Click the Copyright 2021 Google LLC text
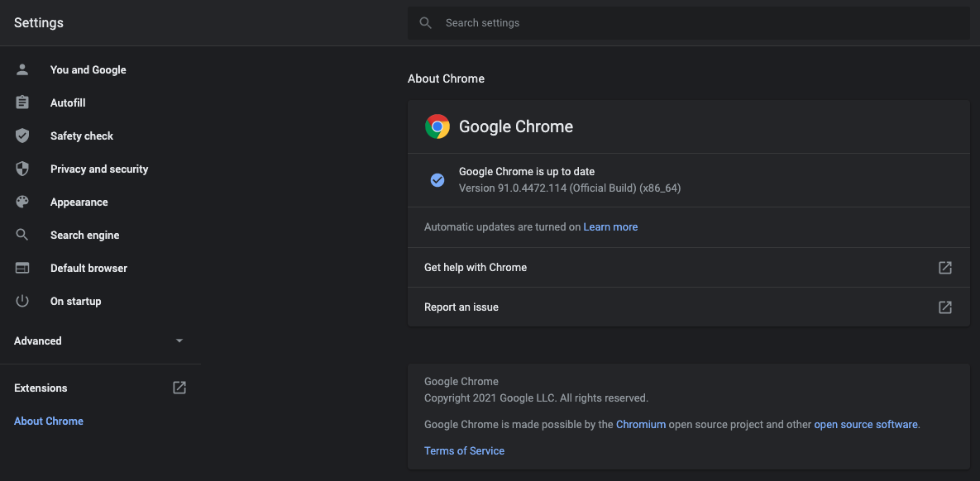 point(536,398)
